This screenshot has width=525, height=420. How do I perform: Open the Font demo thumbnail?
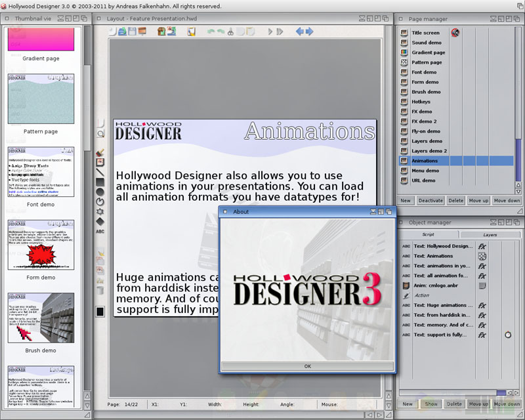(x=41, y=171)
